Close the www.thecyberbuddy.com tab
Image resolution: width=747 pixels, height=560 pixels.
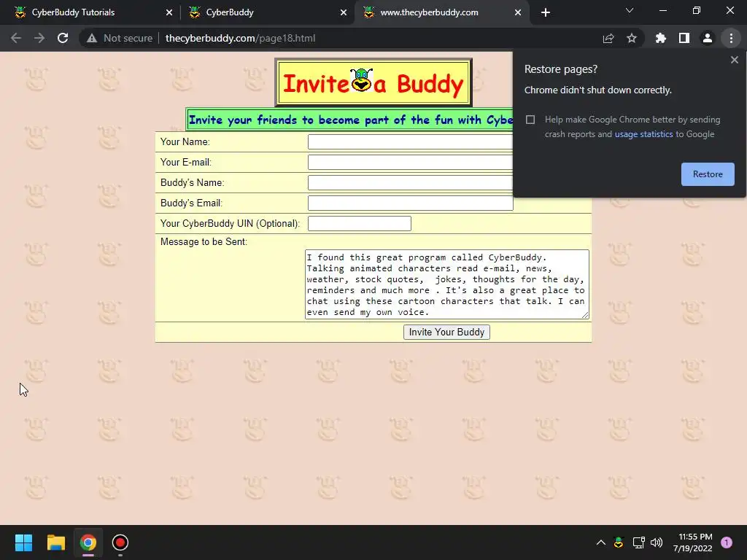tap(518, 12)
